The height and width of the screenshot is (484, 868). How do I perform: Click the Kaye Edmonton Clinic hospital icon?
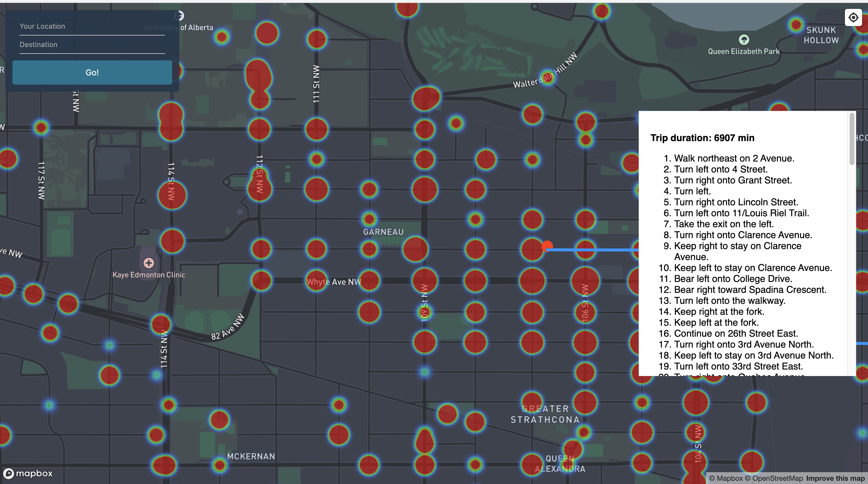(149, 262)
